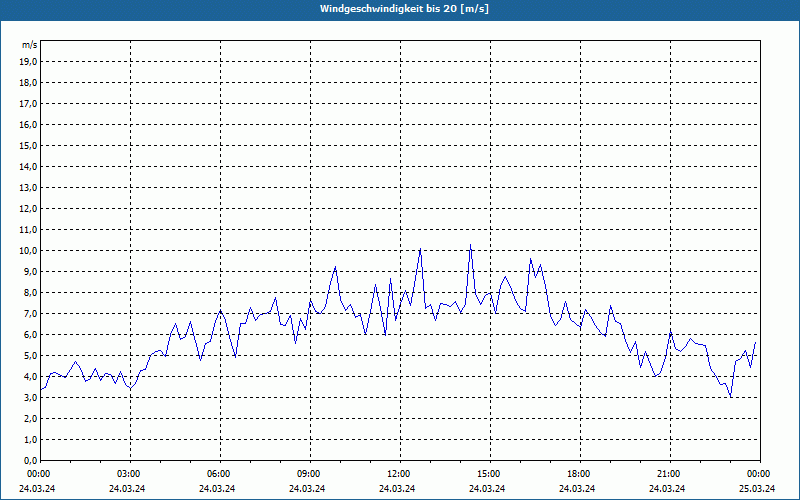
Task: Click the 0,0 y-axis label
Action: click(x=31, y=460)
